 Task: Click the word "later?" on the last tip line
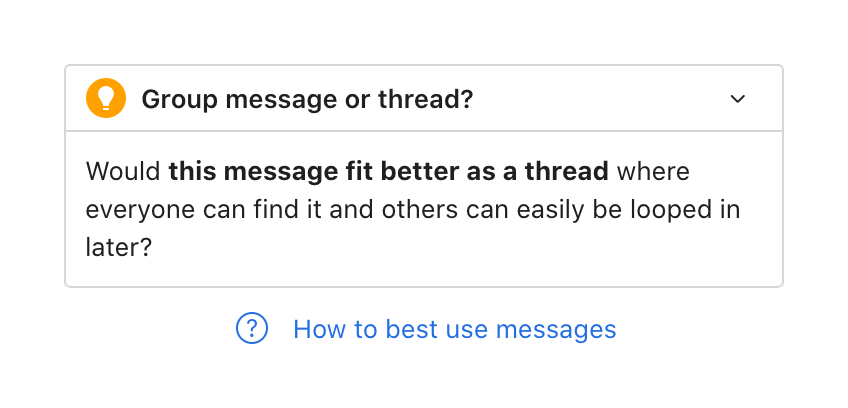(118, 246)
